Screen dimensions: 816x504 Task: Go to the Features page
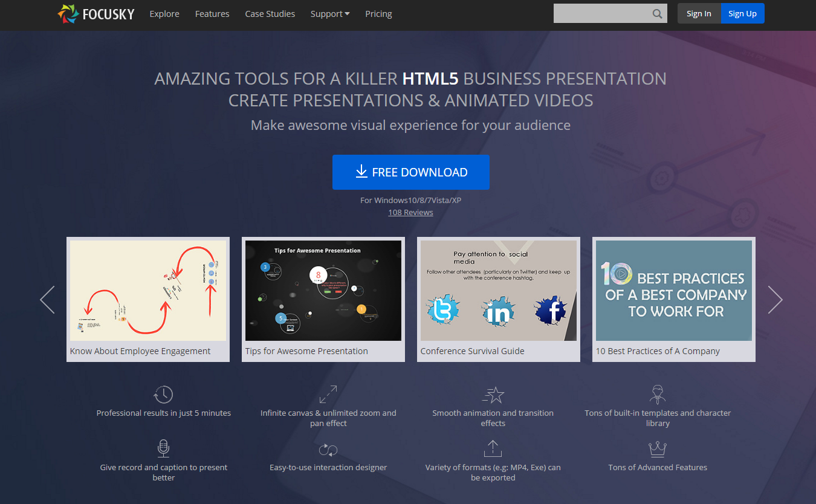(x=212, y=14)
